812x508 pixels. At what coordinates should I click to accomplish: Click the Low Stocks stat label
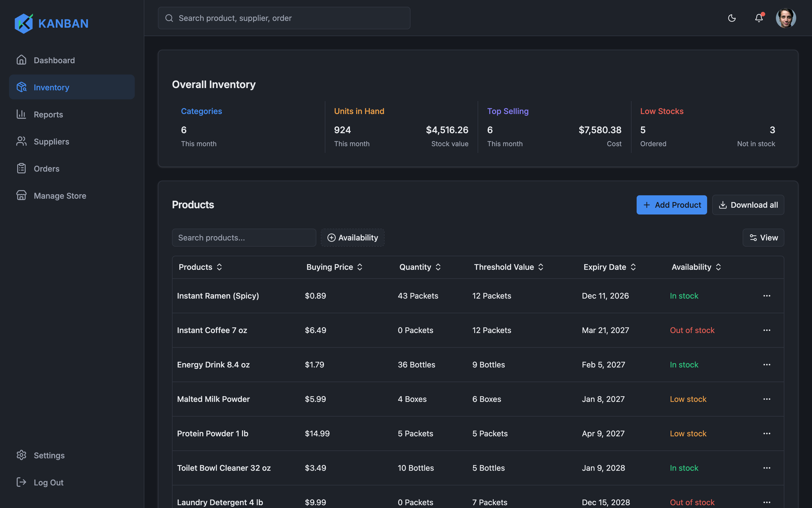tap(662, 111)
